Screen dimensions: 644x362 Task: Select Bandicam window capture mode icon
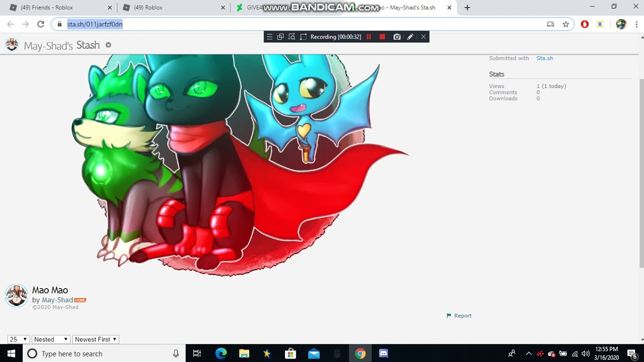(280, 37)
